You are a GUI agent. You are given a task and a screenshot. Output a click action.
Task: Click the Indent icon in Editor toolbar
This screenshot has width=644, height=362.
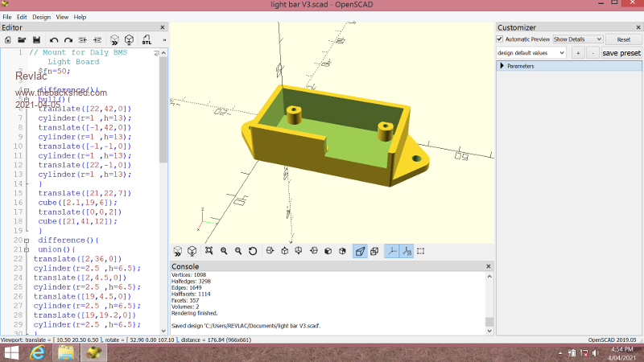click(x=97, y=39)
